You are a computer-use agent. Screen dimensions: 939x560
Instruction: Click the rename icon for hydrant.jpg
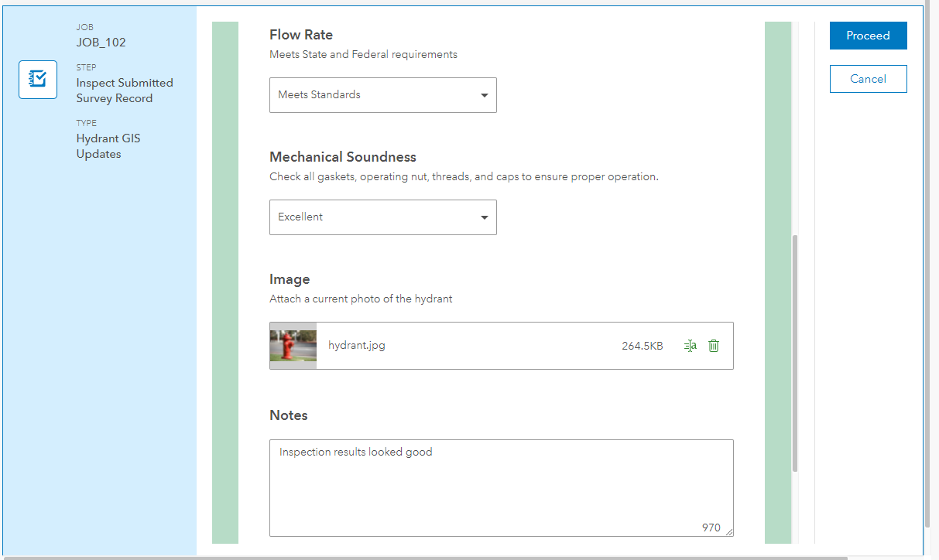pyautogui.click(x=690, y=346)
